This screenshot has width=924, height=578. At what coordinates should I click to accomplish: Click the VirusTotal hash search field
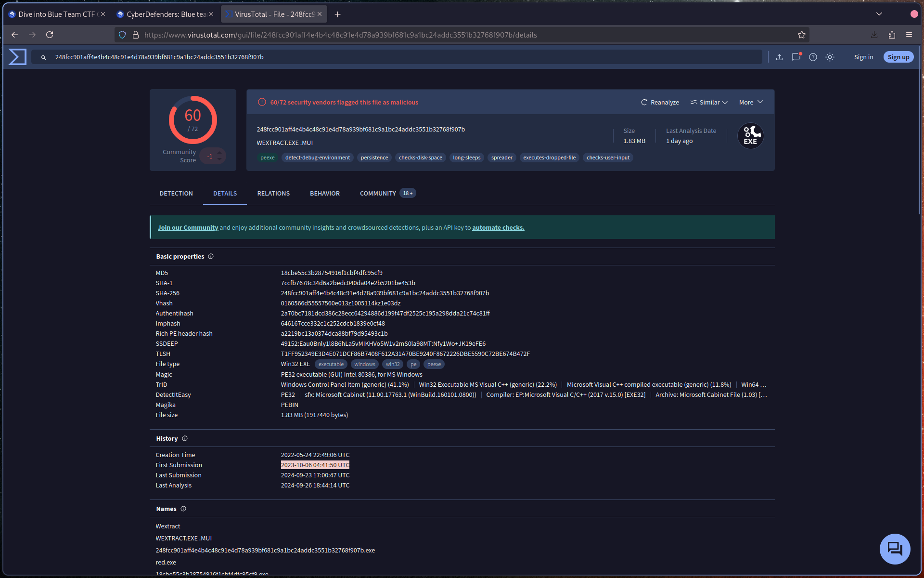(x=397, y=57)
